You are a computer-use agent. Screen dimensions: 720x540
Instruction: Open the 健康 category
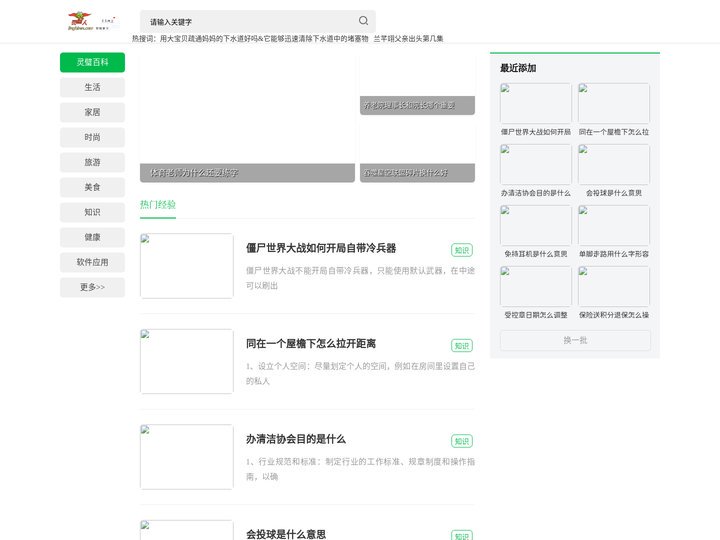point(92,237)
